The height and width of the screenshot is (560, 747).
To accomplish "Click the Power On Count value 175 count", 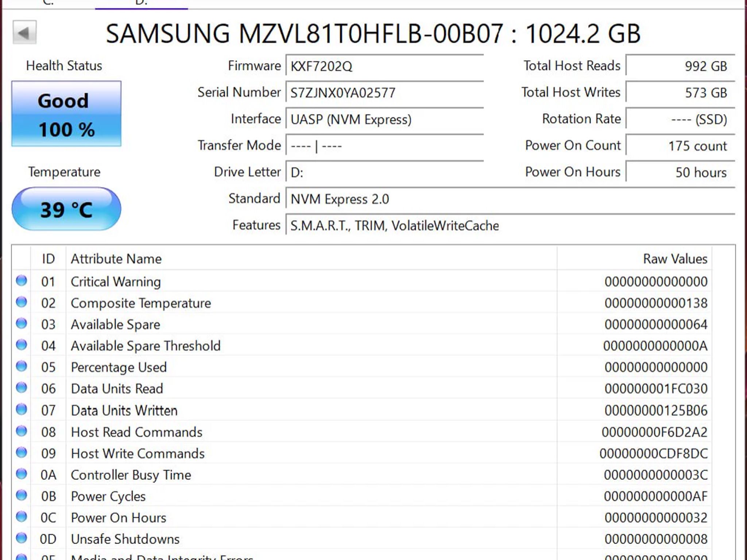I will 680,145.
